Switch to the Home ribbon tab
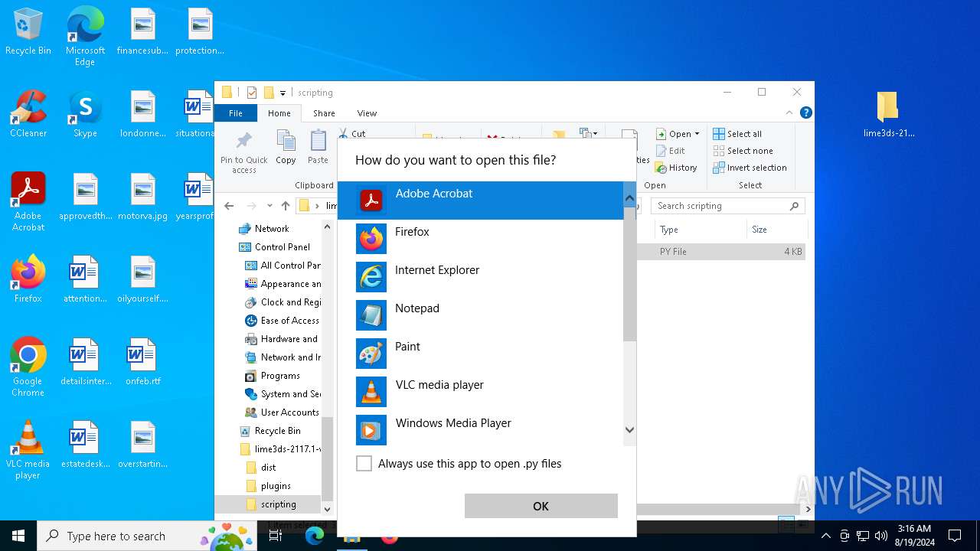 coord(279,113)
